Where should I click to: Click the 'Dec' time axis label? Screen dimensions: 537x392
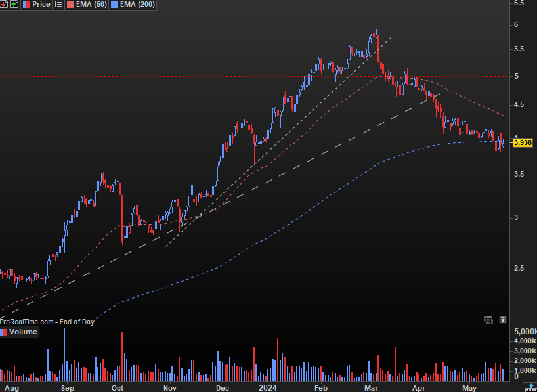click(223, 387)
